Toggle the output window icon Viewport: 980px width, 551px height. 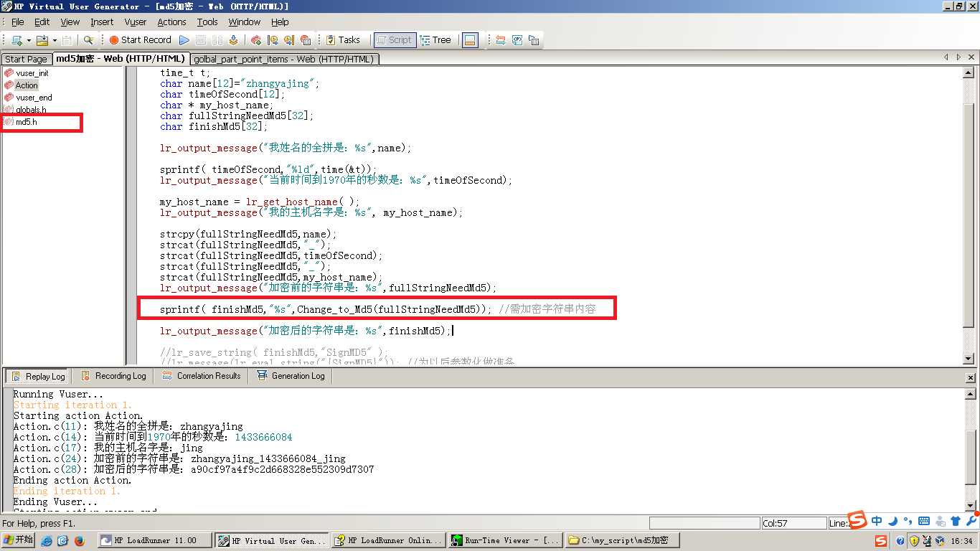tap(470, 40)
